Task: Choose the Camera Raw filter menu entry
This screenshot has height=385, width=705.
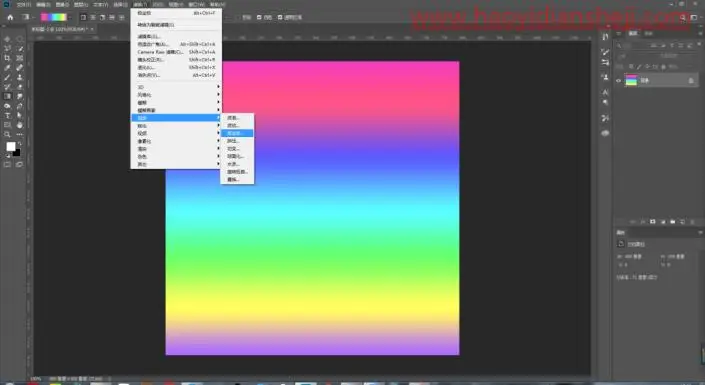Action: point(176,52)
